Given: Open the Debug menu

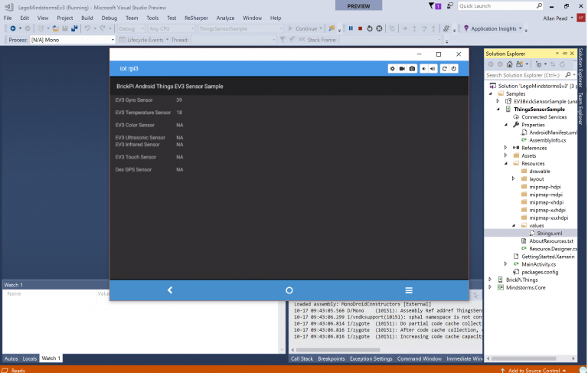Looking at the screenshot, I should [x=109, y=17].
